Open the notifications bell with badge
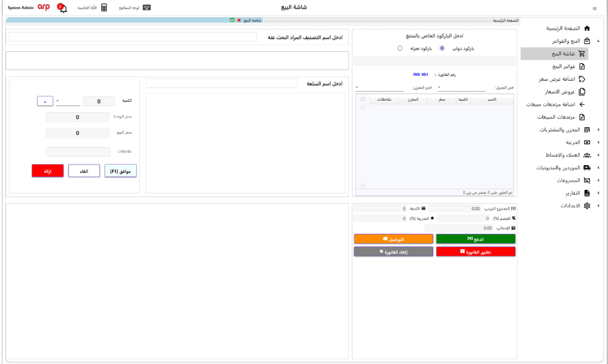The height and width of the screenshot is (364, 608). 62,7
